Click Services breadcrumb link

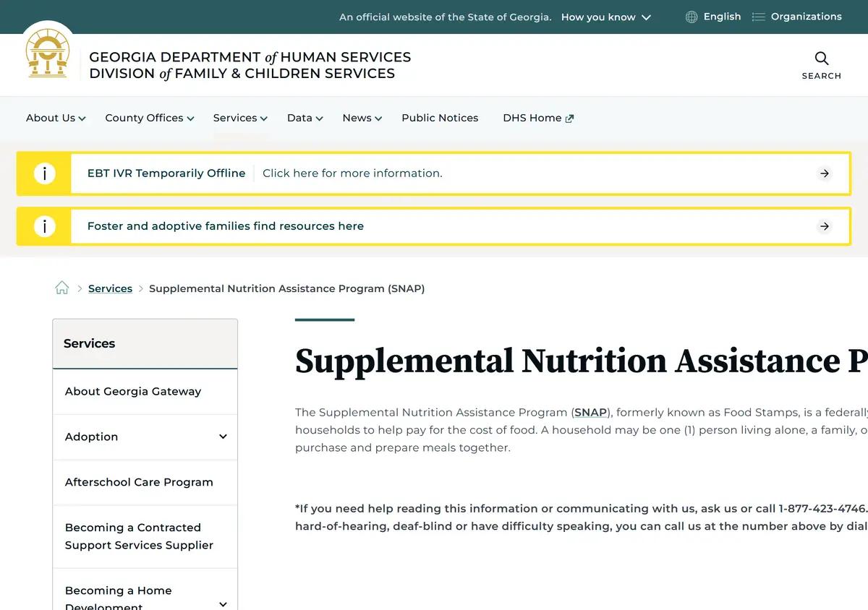[x=110, y=288]
